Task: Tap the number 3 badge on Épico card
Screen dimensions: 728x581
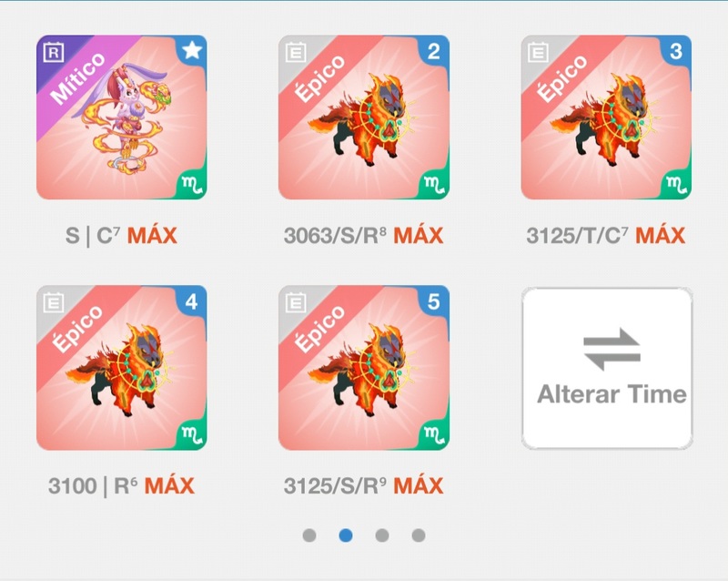Action: click(x=676, y=51)
